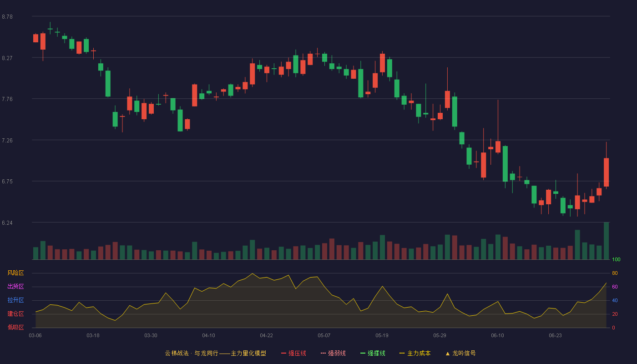Viewport: 637px width, 364px height.
Task: Click the 6.75 price axis label
Action: pos(7,182)
